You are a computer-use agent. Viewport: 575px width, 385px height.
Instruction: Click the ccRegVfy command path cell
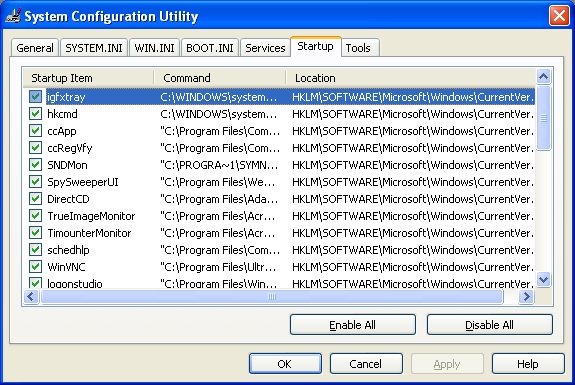click(x=220, y=148)
